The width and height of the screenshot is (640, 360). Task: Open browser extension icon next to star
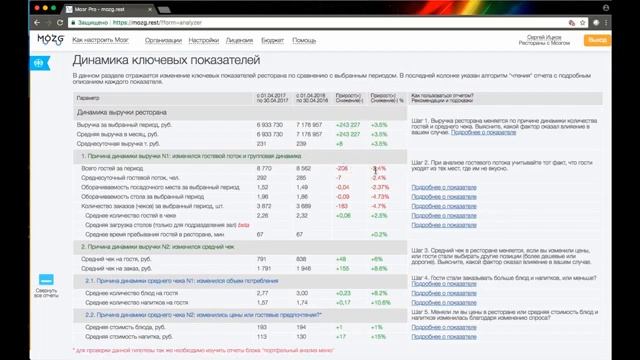(x=596, y=23)
